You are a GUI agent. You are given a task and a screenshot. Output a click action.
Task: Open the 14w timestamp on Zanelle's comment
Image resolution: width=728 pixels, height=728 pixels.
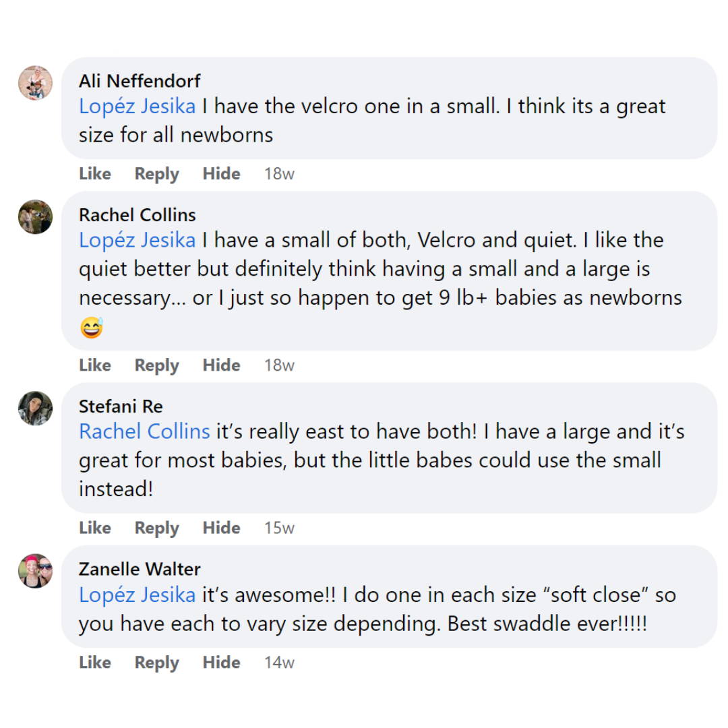[279, 663]
